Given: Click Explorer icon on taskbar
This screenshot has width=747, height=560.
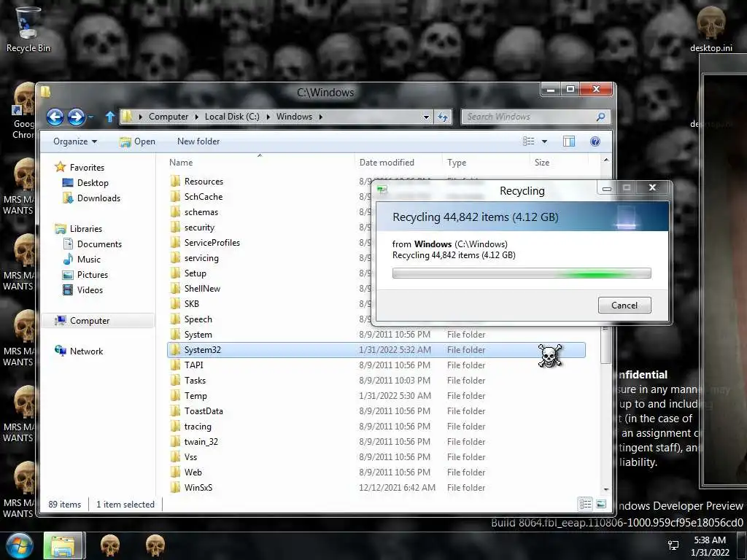Looking at the screenshot, I should pos(63,545).
